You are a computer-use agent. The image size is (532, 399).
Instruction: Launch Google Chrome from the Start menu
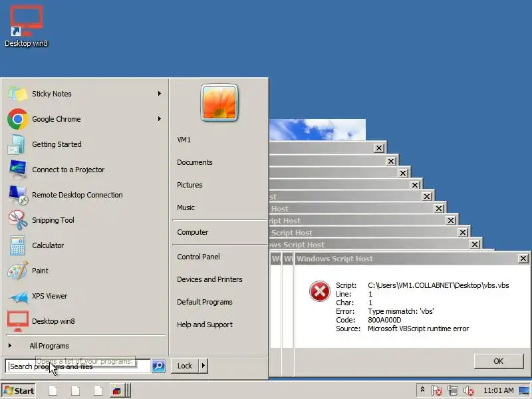click(84, 119)
